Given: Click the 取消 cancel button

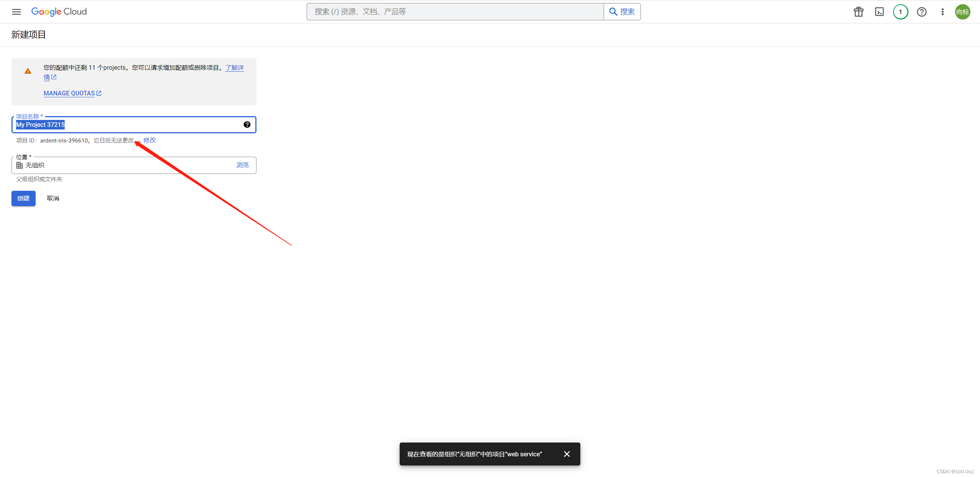Looking at the screenshot, I should pos(53,198).
